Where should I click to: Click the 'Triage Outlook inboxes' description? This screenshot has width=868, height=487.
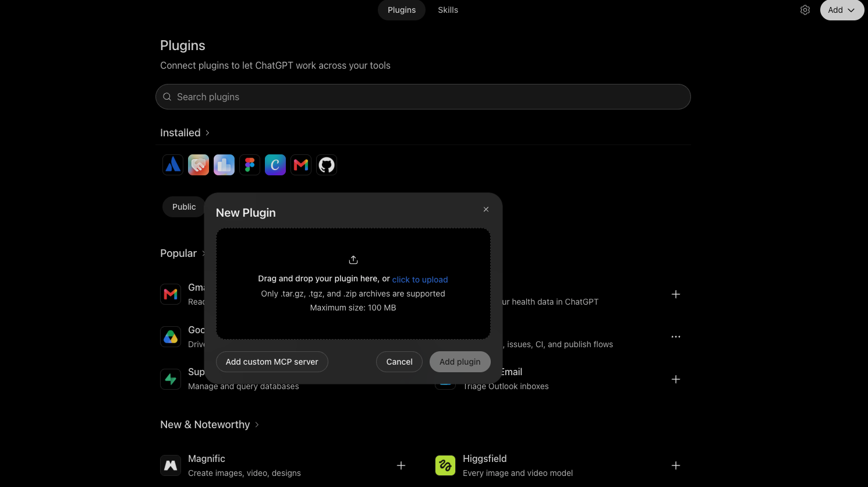tap(506, 386)
